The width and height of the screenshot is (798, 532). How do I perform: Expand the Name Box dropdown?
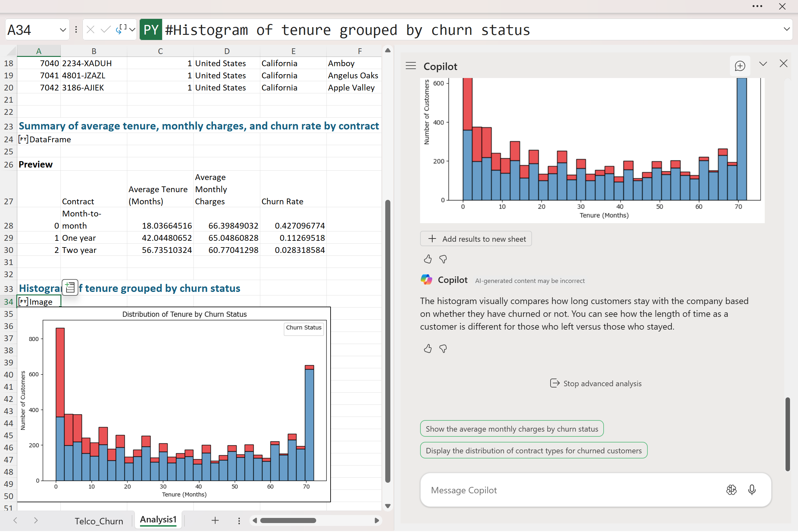[63, 30]
